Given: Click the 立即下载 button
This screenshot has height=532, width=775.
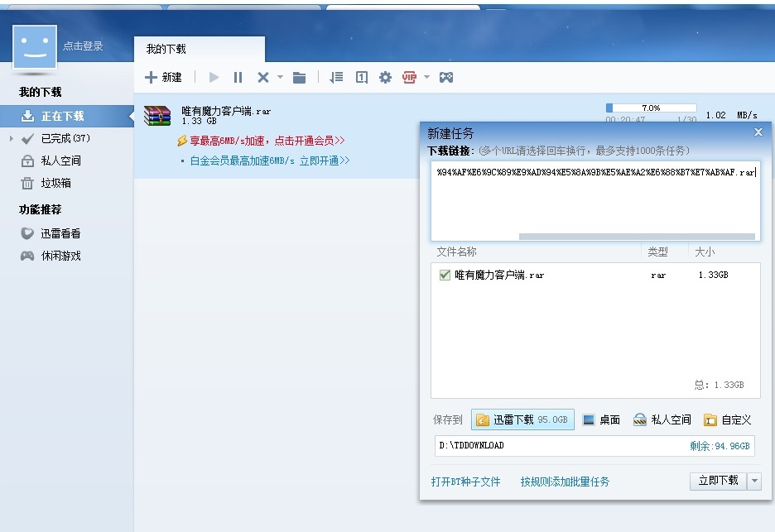Looking at the screenshot, I should point(718,481).
